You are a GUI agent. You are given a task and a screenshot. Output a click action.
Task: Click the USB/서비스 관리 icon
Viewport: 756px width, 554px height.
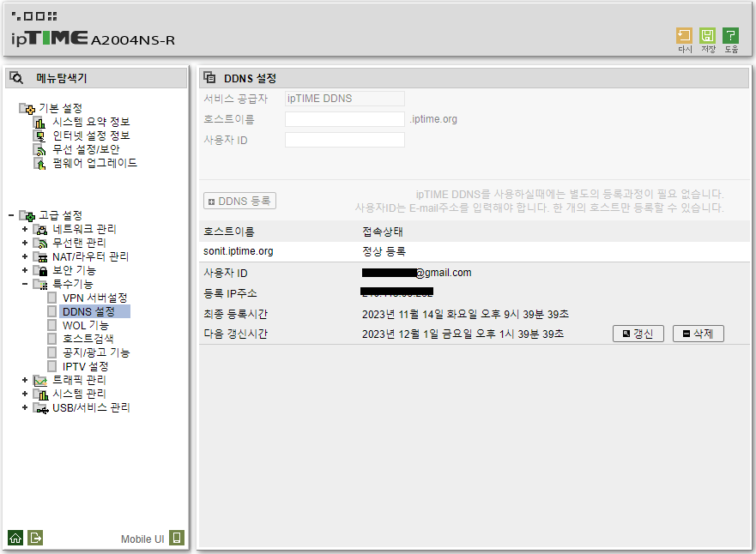[40, 408]
